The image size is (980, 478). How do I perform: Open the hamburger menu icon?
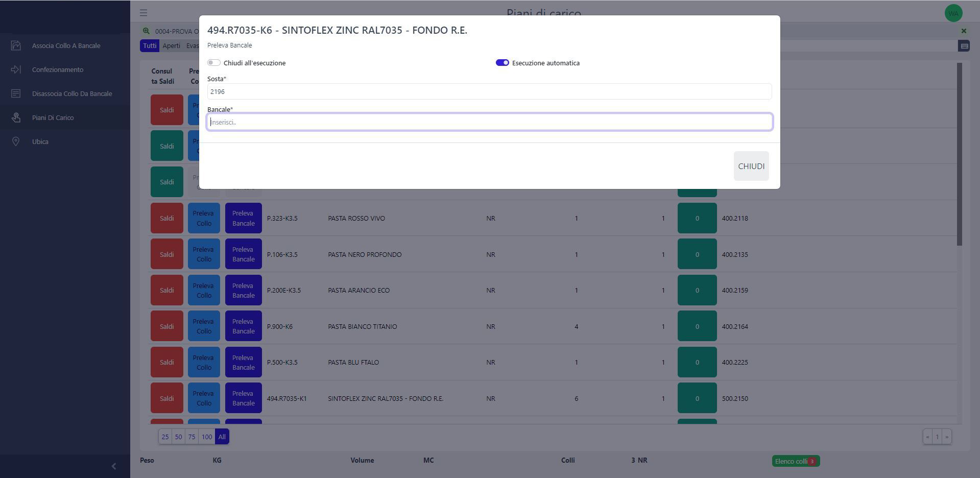pyautogui.click(x=144, y=13)
